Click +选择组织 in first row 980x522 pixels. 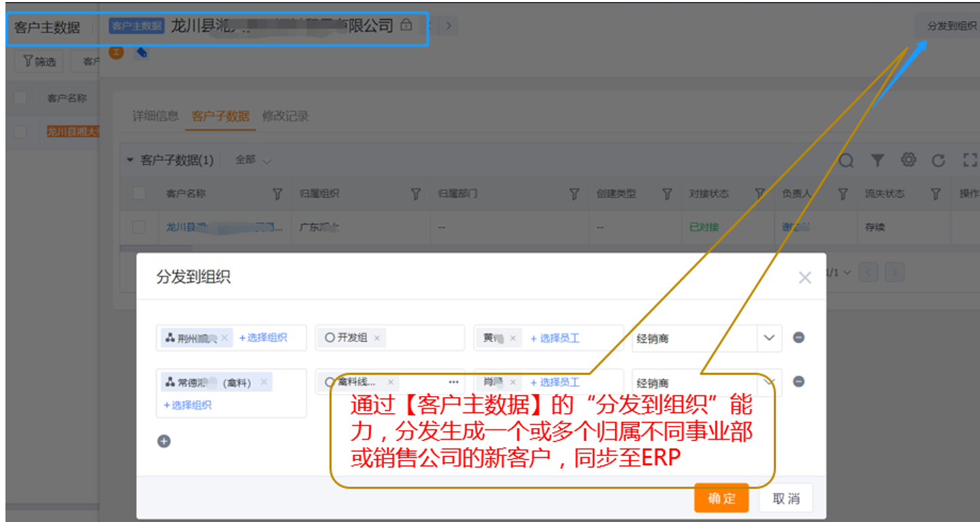tap(263, 338)
